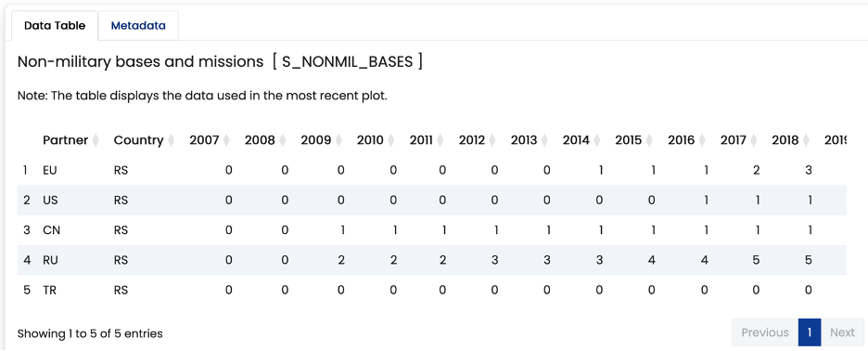Sort rows by the 2009 column arrows
The height and width of the screenshot is (351, 868).
[x=338, y=141]
